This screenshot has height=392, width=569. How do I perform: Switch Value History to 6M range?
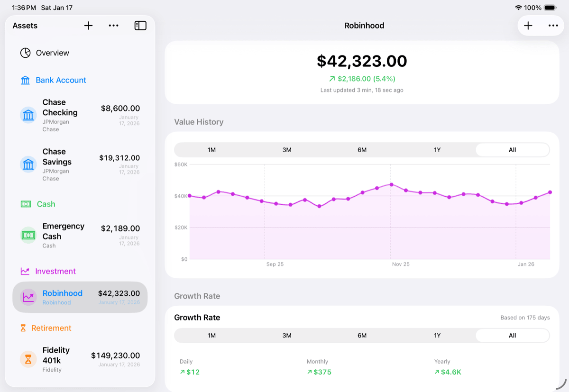(362, 150)
